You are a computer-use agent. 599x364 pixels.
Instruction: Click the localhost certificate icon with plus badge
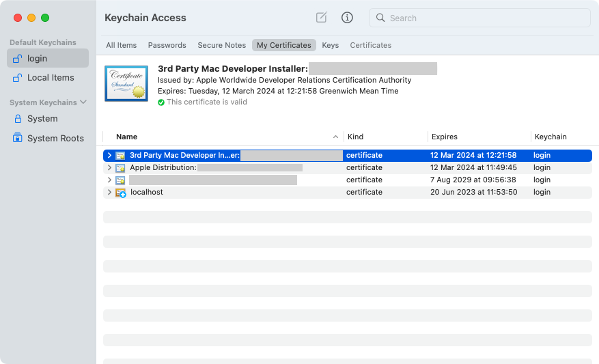tap(121, 193)
